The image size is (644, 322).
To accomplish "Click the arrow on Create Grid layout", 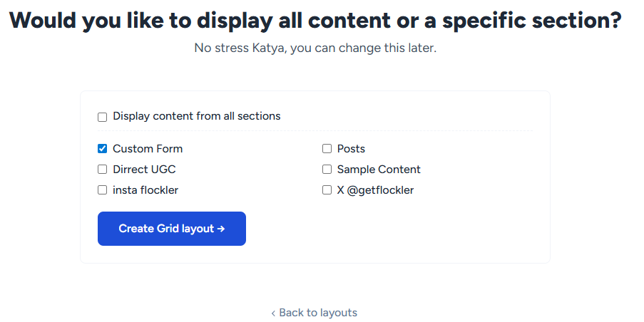I will tap(221, 229).
